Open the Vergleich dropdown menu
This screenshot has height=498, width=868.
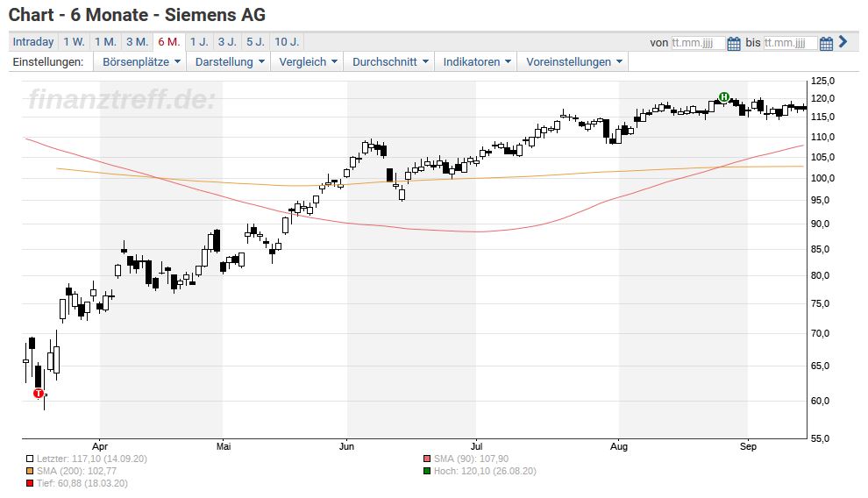pyautogui.click(x=308, y=62)
